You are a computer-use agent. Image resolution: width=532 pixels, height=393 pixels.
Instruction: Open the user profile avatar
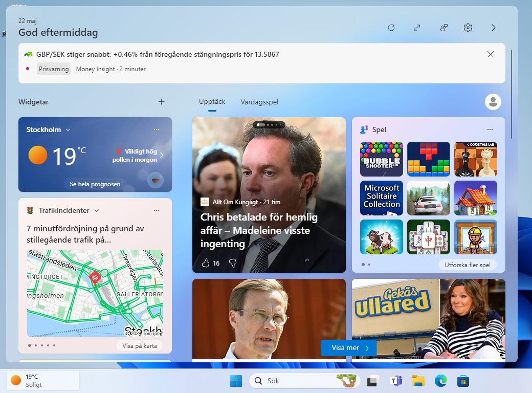[x=493, y=102]
